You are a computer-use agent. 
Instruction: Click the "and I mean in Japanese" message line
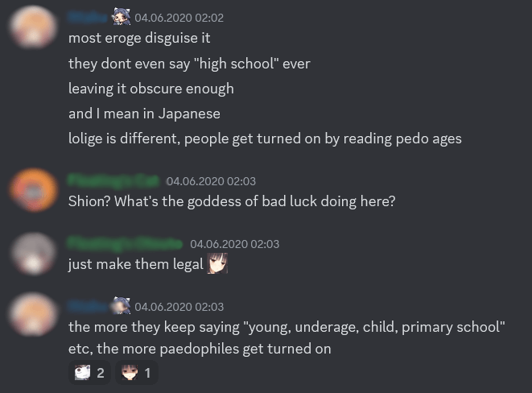click(x=144, y=114)
